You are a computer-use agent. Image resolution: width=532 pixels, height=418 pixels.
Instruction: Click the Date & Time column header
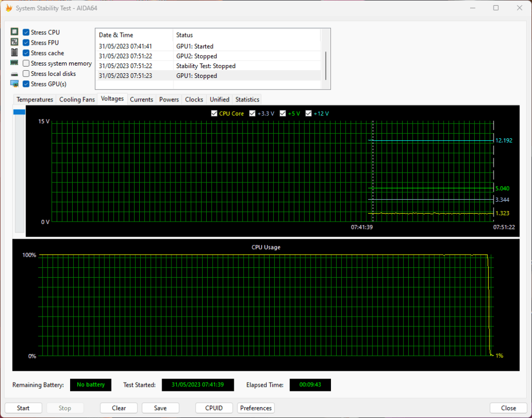[x=135, y=35]
